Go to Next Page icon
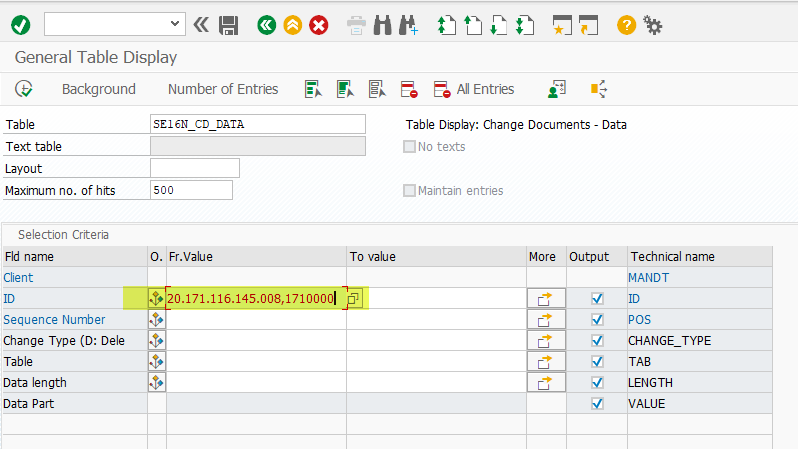 pyautogui.click(x=499, y=25)
